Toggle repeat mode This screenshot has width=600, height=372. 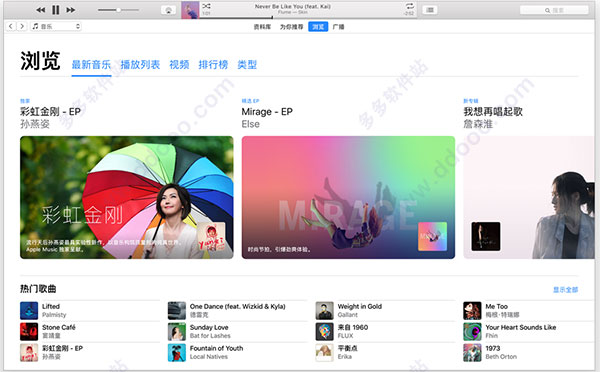(410, 6)
